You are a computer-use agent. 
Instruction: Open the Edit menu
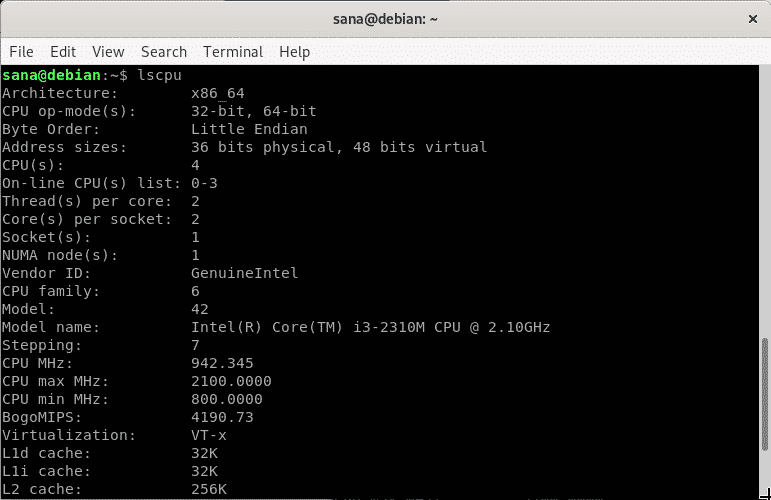point(63,52)
